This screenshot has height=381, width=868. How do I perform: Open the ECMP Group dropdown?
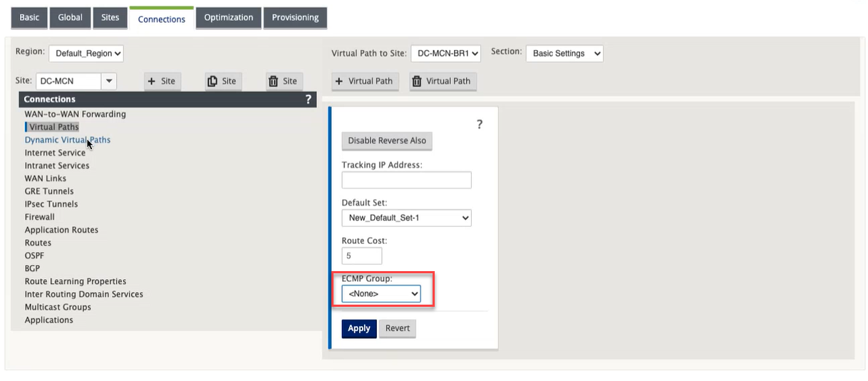381,293
